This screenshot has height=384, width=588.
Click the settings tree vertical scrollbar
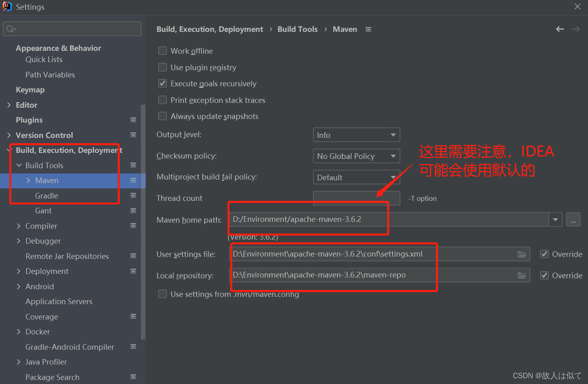pos(143,222)
